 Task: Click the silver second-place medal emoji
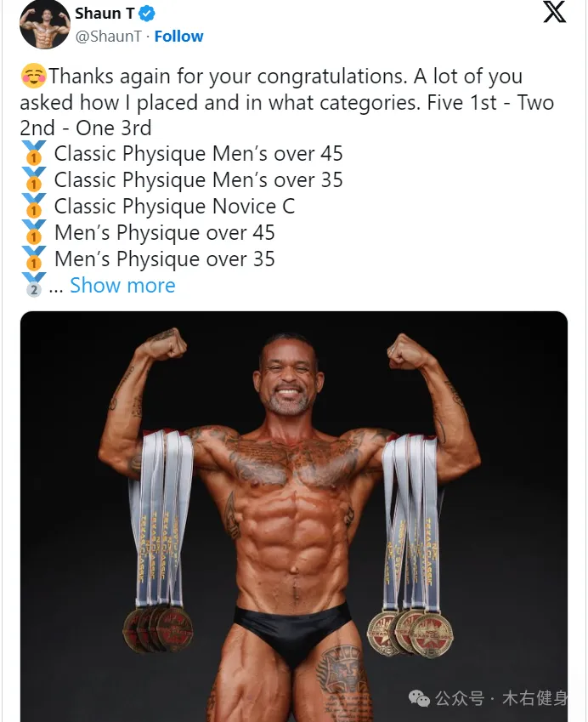point(34,285)
